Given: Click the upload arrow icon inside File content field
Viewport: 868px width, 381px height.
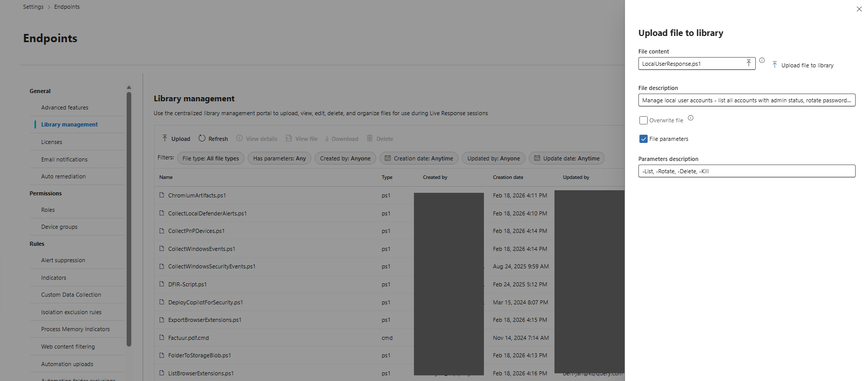Looking at the screenshot, I should coord(749,63).
